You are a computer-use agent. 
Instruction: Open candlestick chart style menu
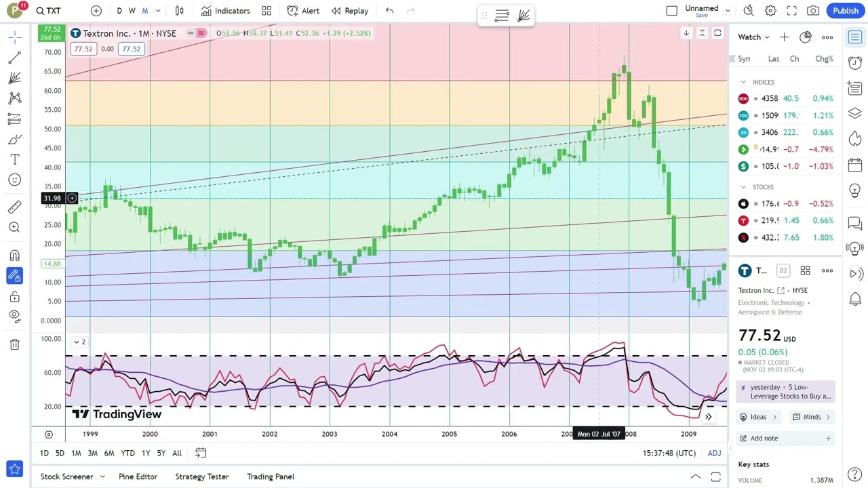[180, 11]
